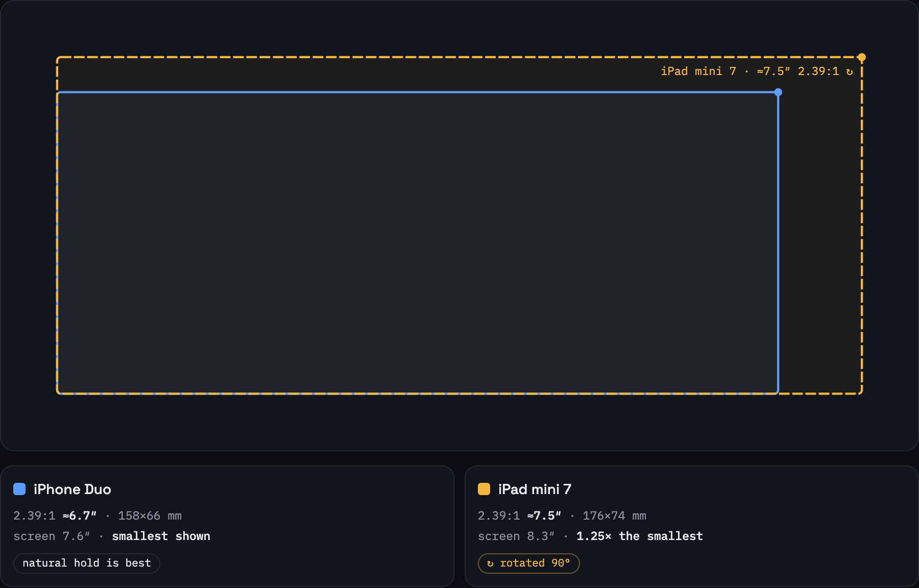Click the "natural hold is best" pill

(87, 563)
